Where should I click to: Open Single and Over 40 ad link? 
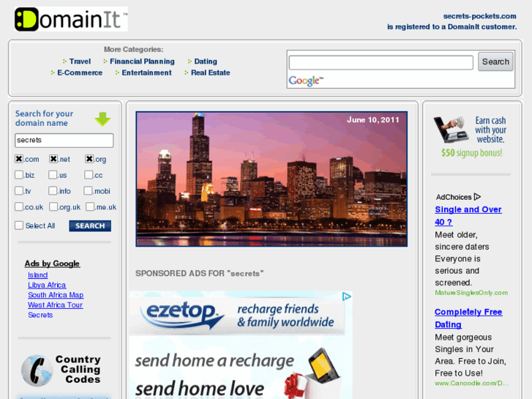pyautogui.click(x=468, y=216)
